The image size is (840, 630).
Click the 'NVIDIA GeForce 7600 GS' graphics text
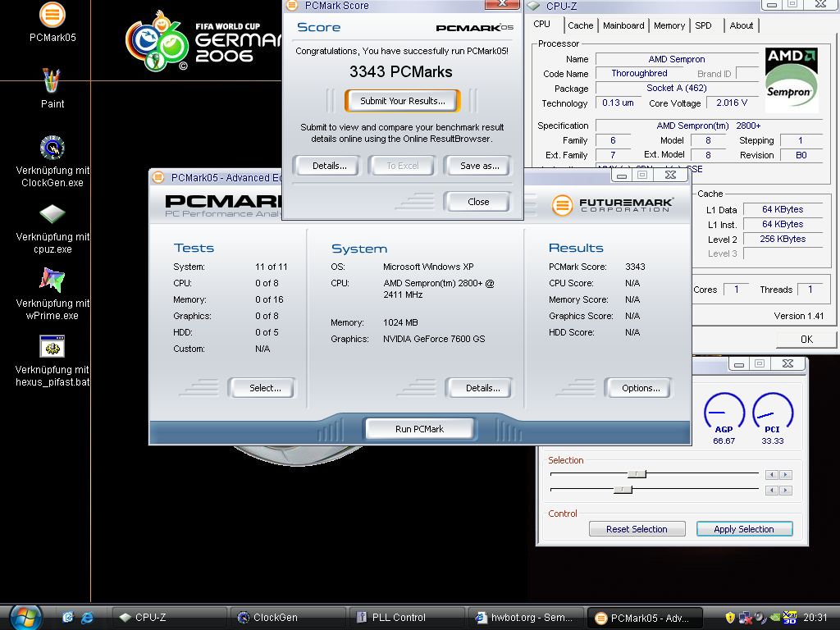[434, 339]
